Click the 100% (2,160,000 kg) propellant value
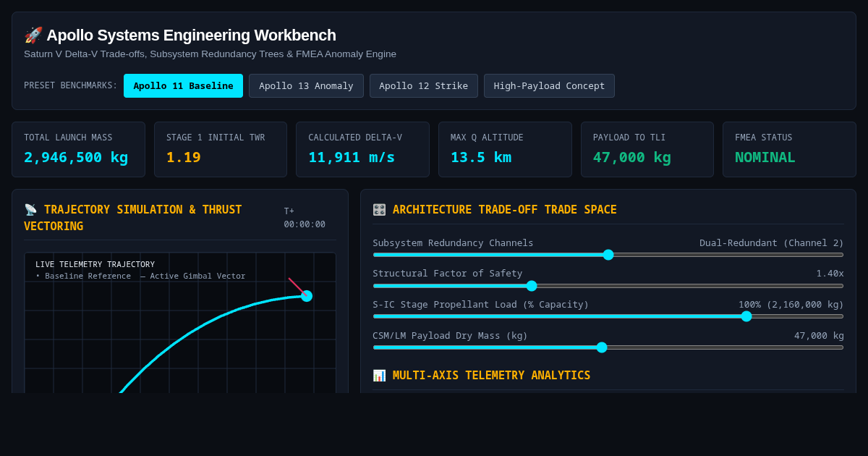This screenshot has height=456, width=868. coord(791,305)
